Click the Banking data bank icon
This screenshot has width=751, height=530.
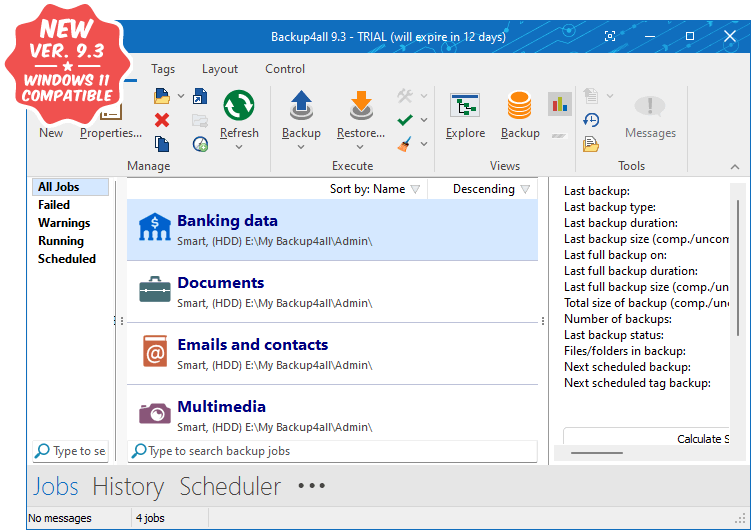pyautogui.click(x=155, y=226)
